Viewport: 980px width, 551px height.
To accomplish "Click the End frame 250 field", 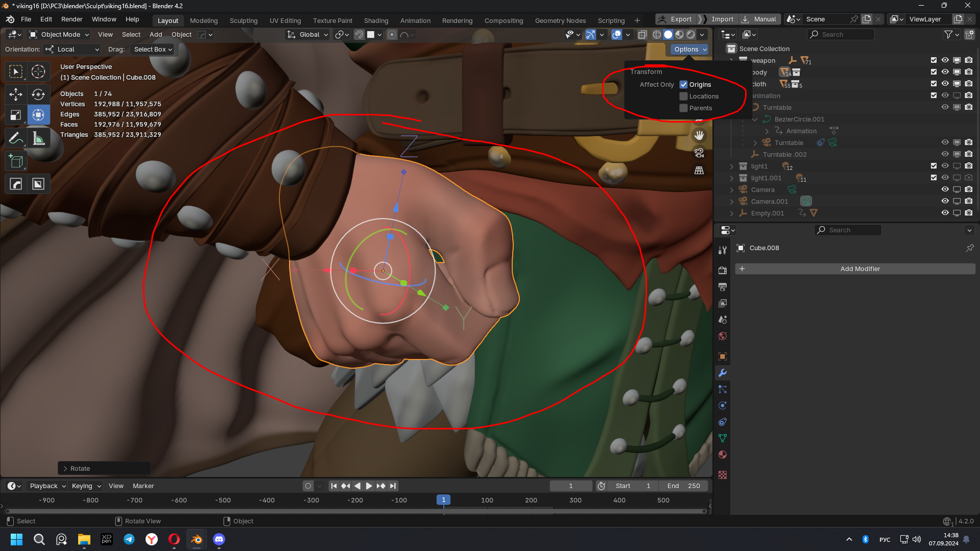I will 683,486.
